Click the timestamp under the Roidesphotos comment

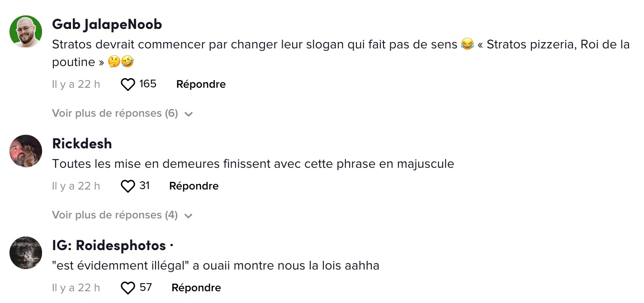click(x=76, y=288)
